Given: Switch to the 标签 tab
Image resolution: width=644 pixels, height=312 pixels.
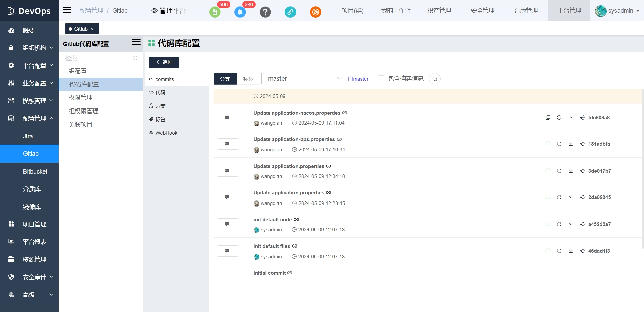Looking at the screenshot, I should coord(248,79).
